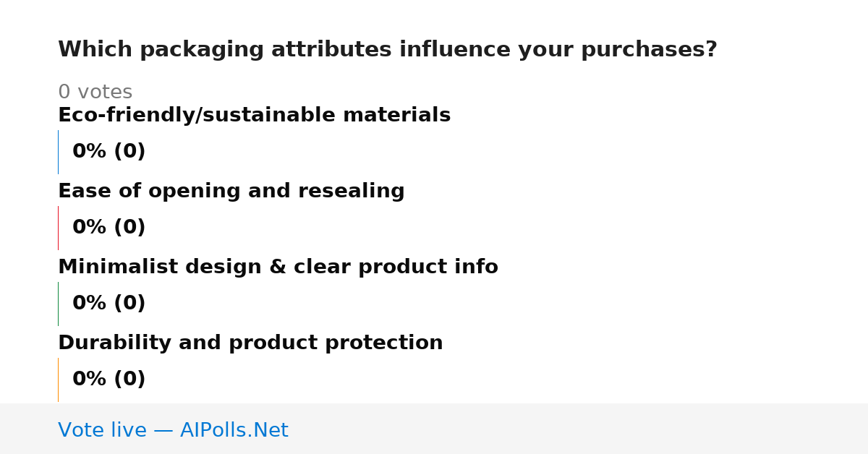Click the 0% (0) result for Eco-friendly materials
The image size is (868, 454).
109,152
